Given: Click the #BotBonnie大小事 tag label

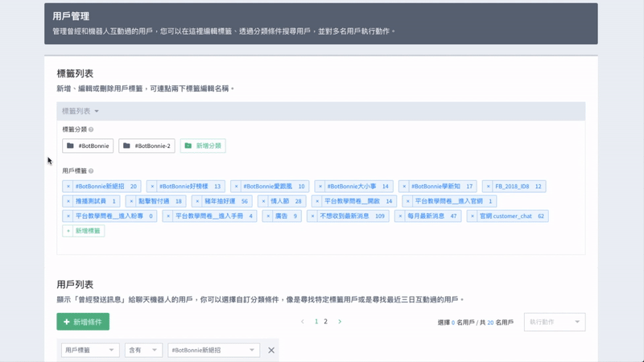Looking at the screenshot, I should point(352,187).
